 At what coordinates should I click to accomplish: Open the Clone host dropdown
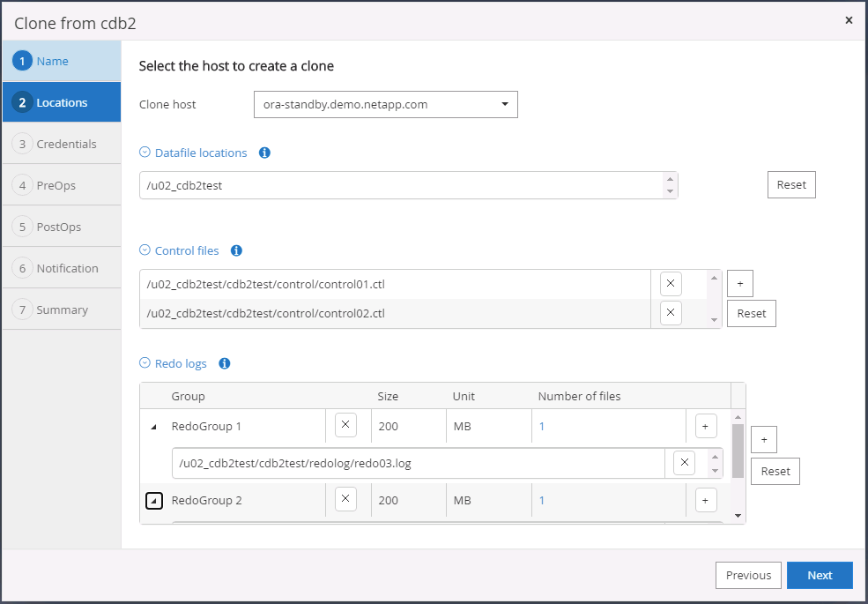(385, 104)
